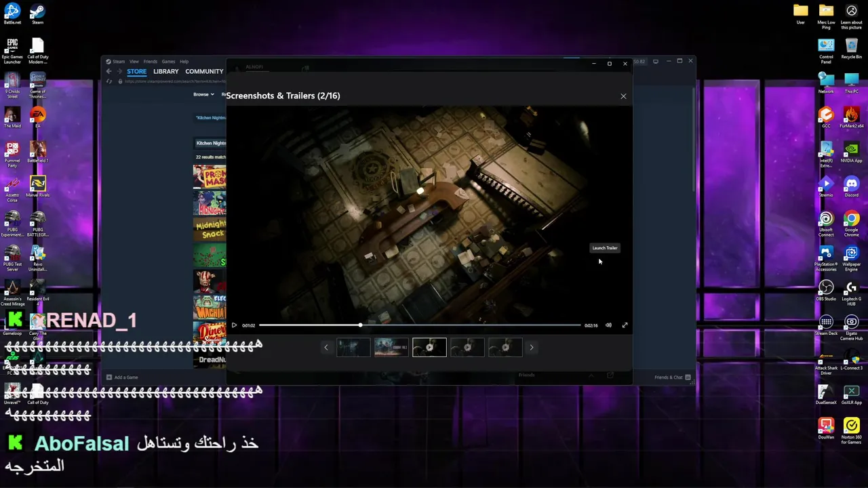The image size is (868, 488).
Task: Open NVIDIA App desktop shortcut
Action: [x=852, y=152]
